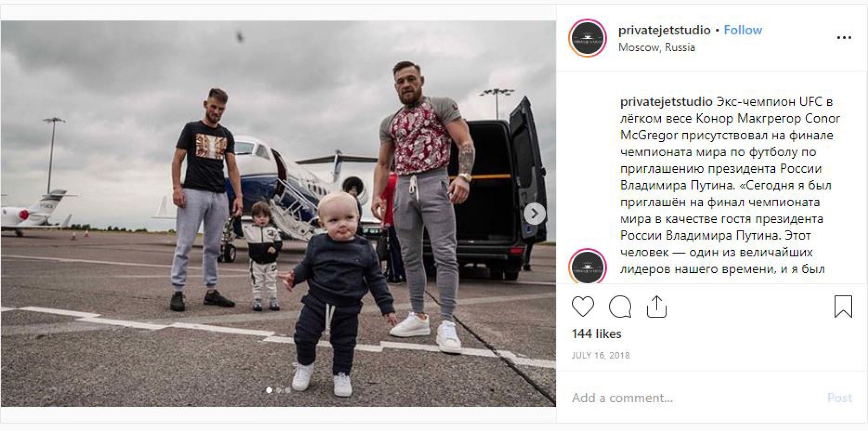This screenshot has width=868, height=431.
Task: Share the post using share icon
Action: coord(657,307)
